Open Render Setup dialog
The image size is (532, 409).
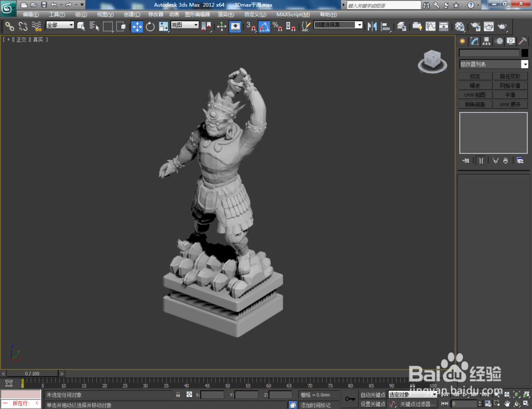tap(475, 27)
